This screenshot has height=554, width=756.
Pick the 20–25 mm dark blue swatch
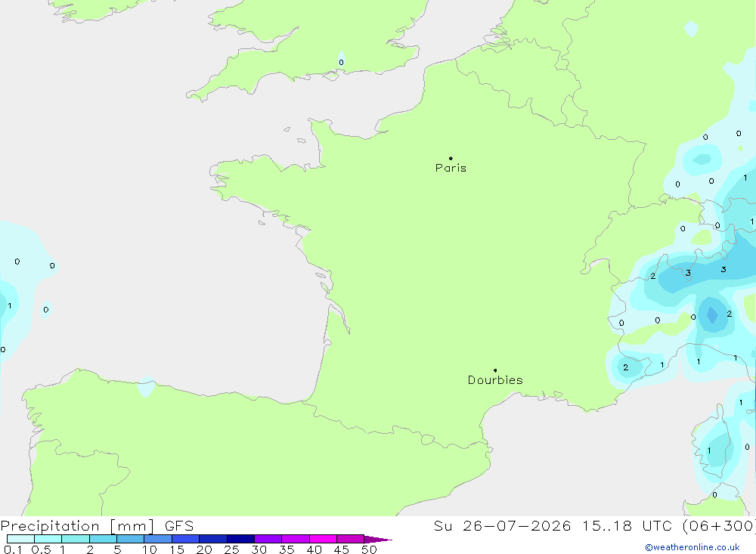212,539
